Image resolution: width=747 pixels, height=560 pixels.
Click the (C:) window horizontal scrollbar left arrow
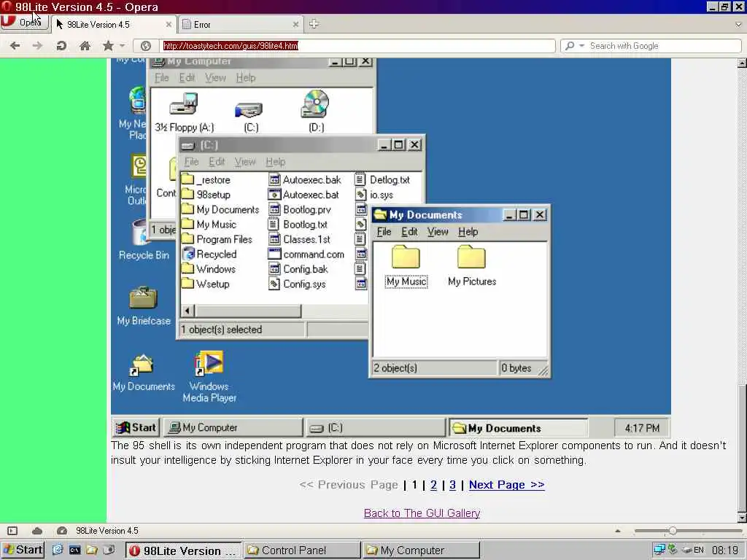click(187, 311)
